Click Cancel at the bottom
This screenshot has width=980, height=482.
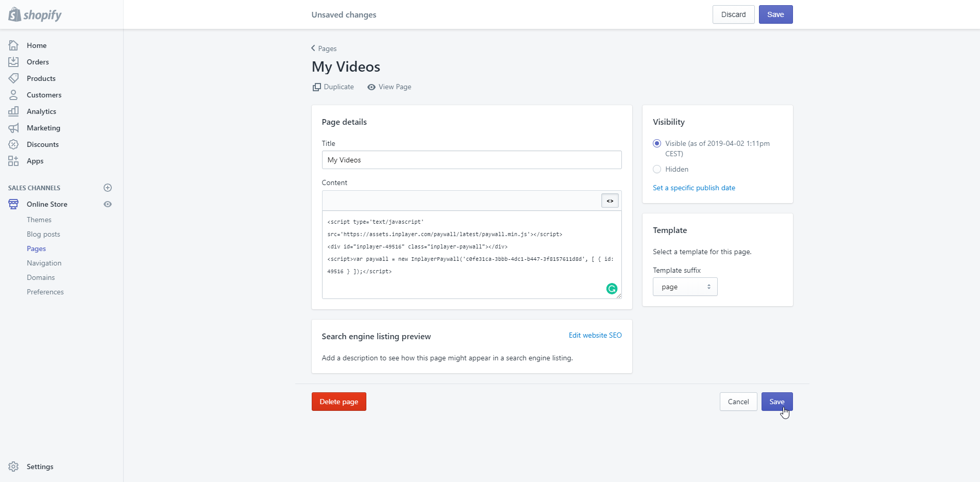click(738, 402)
